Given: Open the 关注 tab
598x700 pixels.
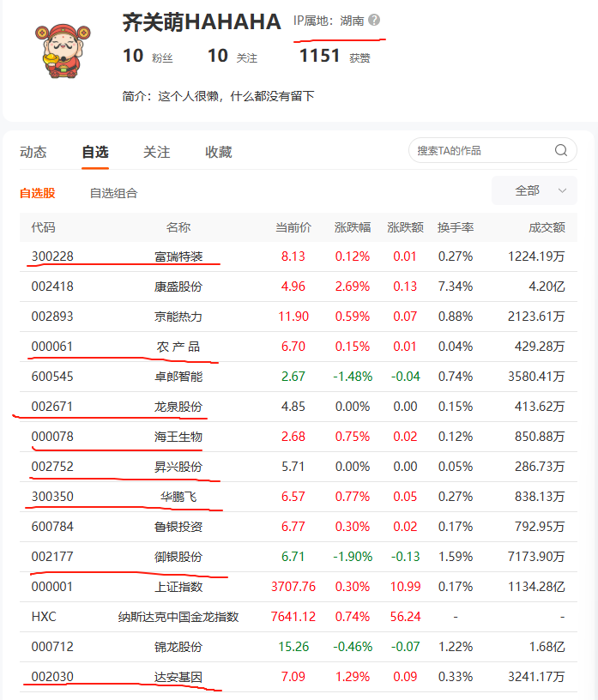Looking at the screenshot, I should (157, 152).
